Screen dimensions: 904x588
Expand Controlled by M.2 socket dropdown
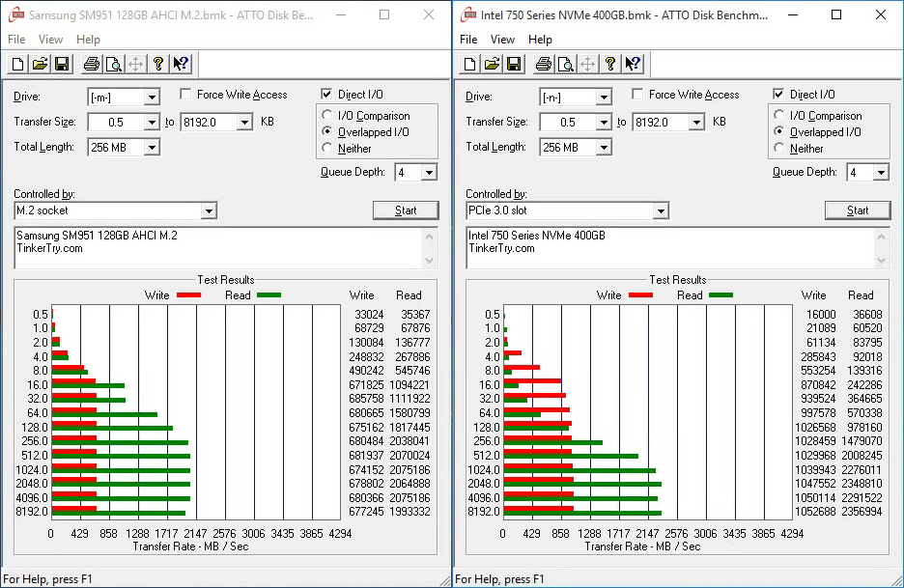pyautogui.click(x=209, y=211)
